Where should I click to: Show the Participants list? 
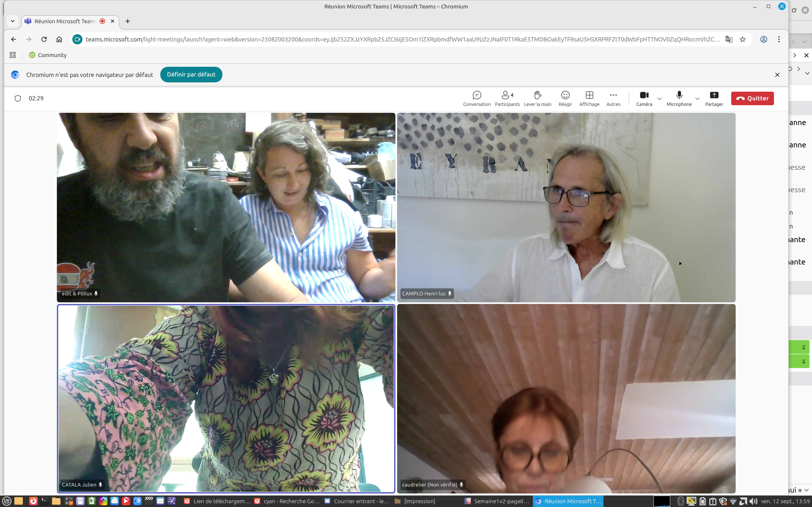[507, 99]
